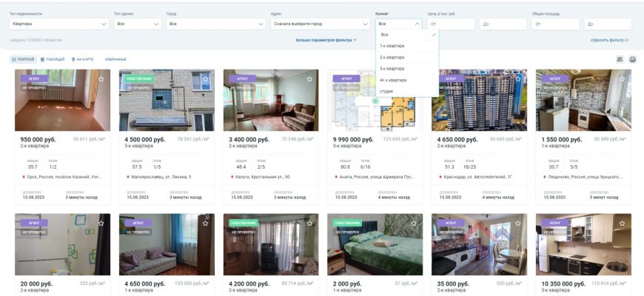The height and width of the screenshot is (296, 644).
Task: Open the 'Избранные' favorites list
Action: (x=115, y=59)
